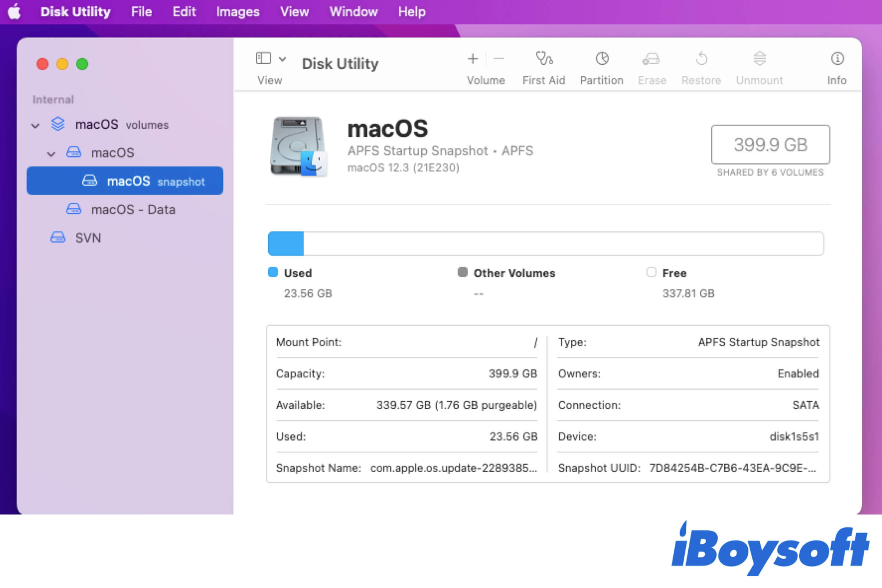882x588 pixels.
Task: Select the SVN volume in sidebar
Action: 88,238
